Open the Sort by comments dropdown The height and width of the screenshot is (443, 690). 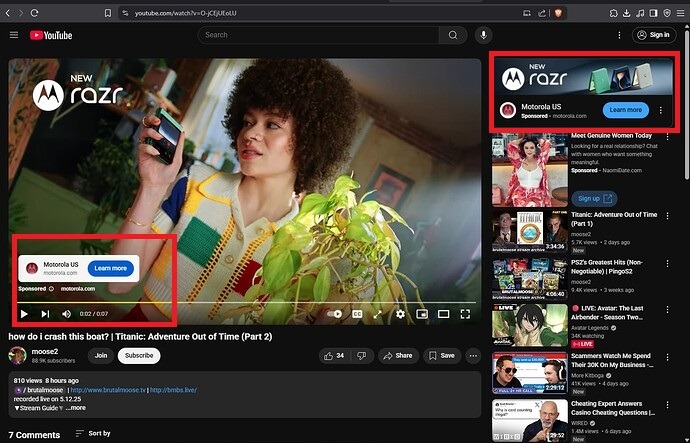pyautogui.click(x=93, y=433)
